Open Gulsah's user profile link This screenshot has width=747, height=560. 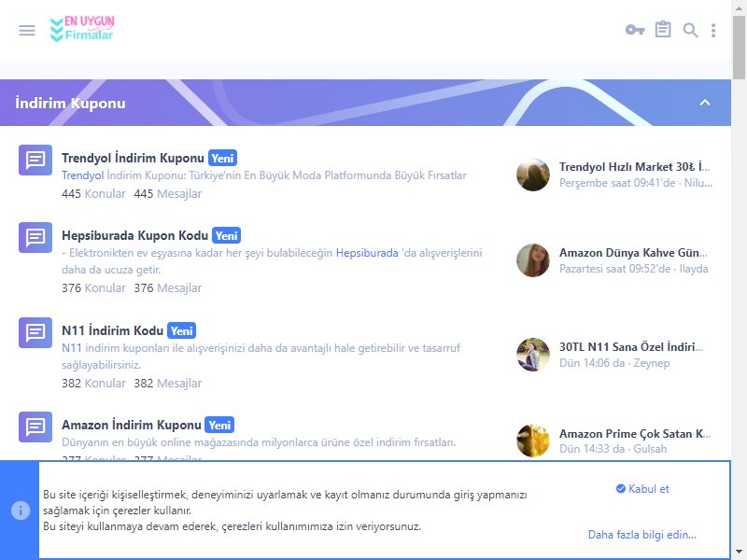[650, 449]
